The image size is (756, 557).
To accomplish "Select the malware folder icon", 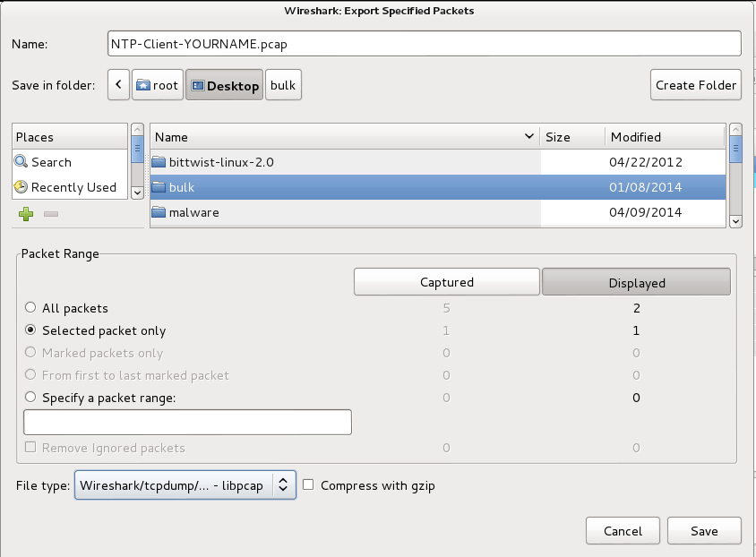I will (159, 212).
